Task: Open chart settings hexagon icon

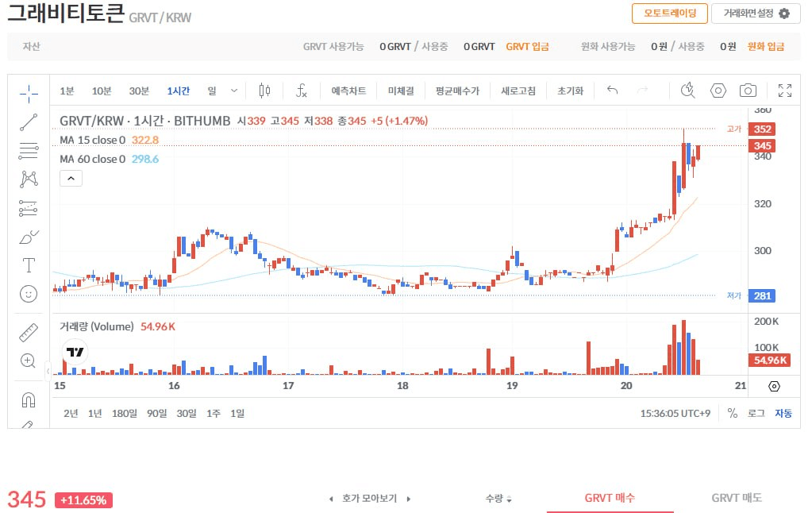Action: tap(718, 91)
